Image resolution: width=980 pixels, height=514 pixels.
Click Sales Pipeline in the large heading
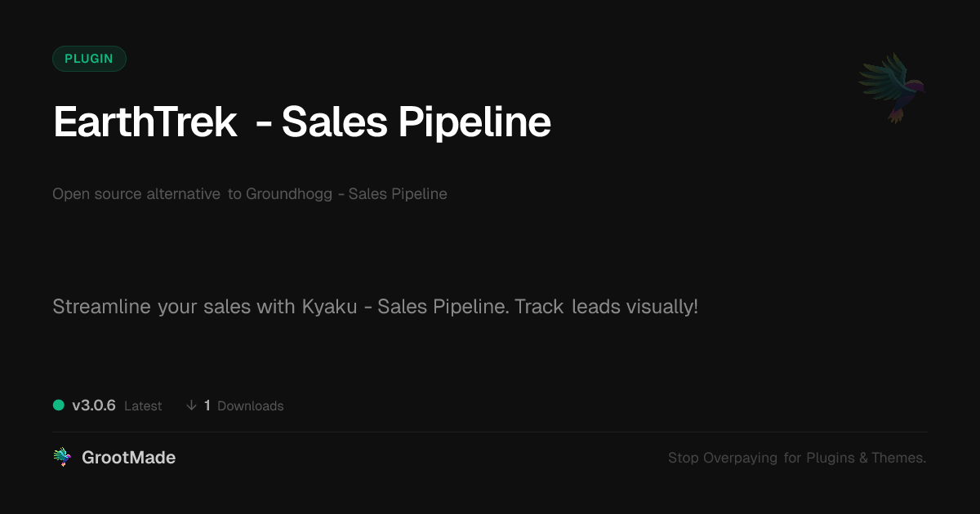point(416,122)
